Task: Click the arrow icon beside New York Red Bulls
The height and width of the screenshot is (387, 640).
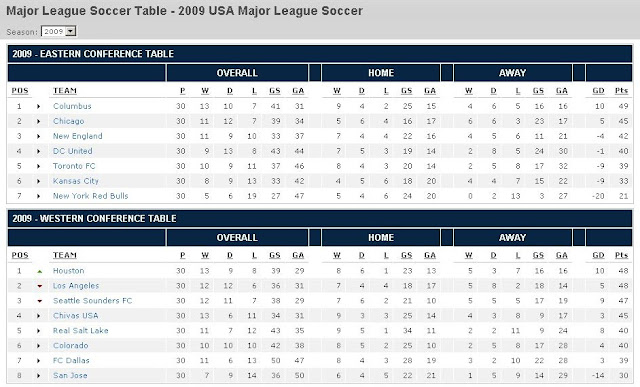Action: [x=38, y=196]
